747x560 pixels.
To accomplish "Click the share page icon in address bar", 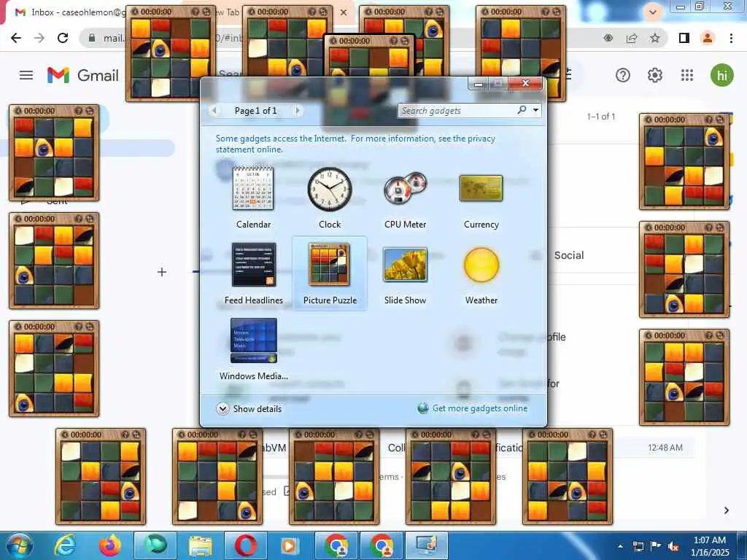I will [x=632, y=38].
